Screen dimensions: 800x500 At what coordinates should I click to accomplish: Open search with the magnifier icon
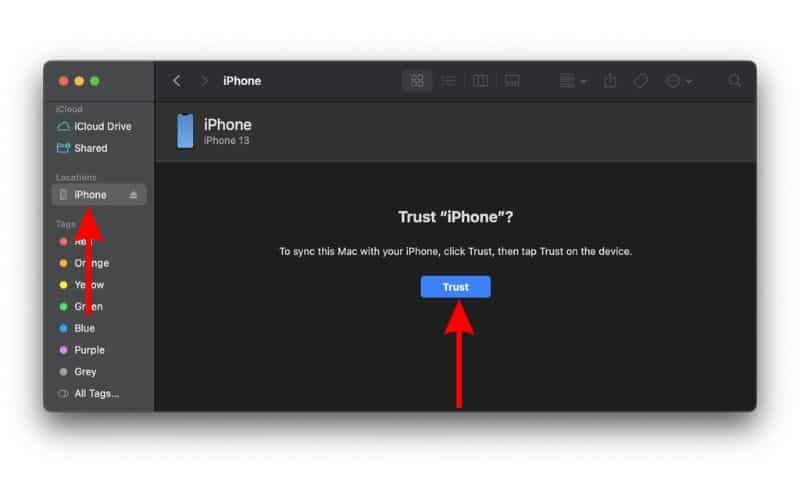point(735,81)
